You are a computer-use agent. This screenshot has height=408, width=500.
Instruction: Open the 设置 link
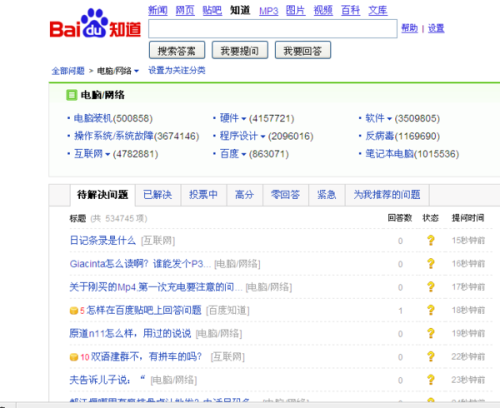(436, 28)
